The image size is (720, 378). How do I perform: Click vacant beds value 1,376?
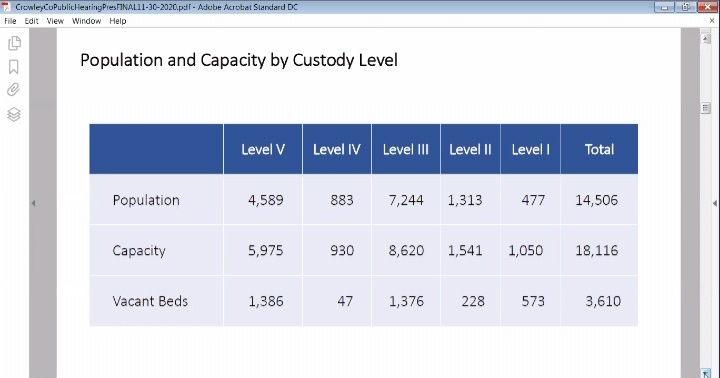click(x=406, y=301)
